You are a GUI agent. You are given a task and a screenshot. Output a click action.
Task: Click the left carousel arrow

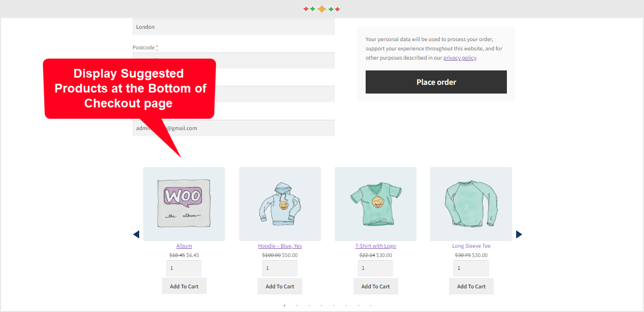point(136,234)
